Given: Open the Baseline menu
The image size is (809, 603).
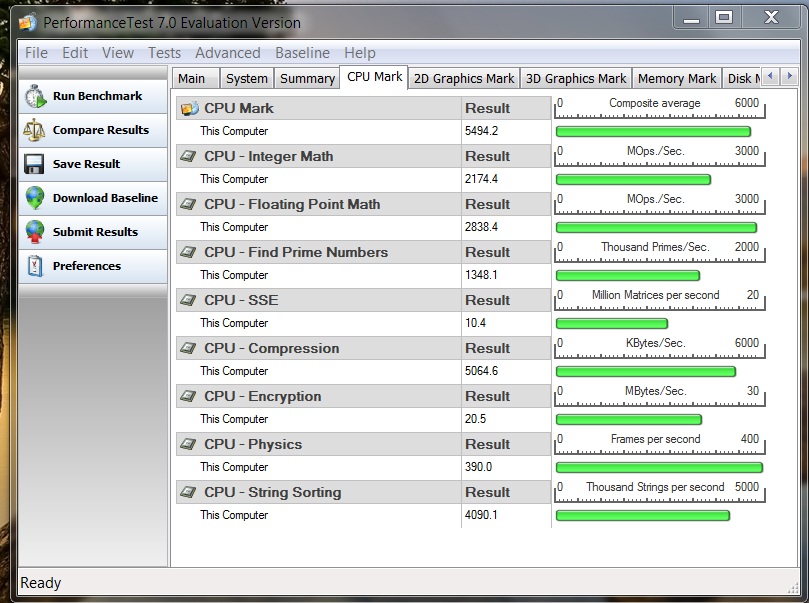Looking at the screenshot, I should pos(302,53).
